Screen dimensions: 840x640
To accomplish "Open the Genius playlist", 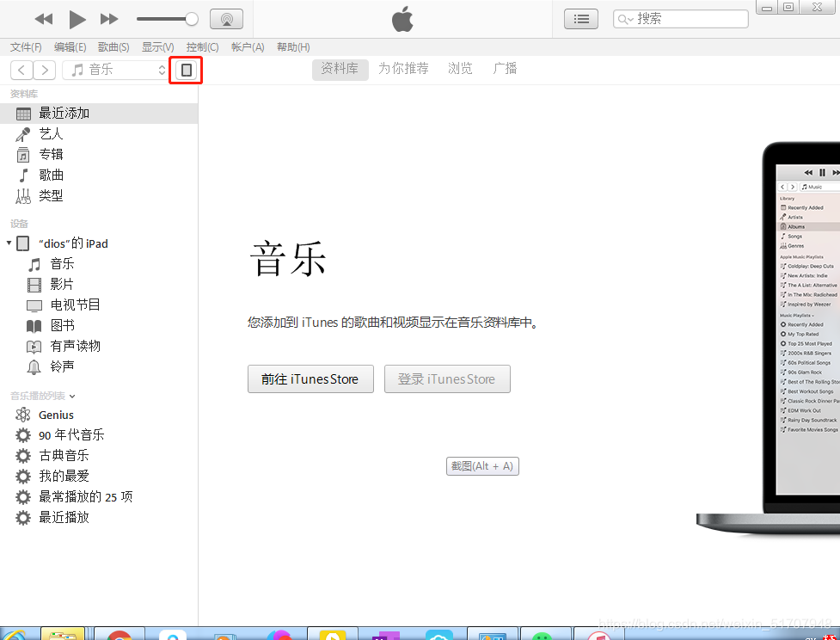I will (99, 415).
